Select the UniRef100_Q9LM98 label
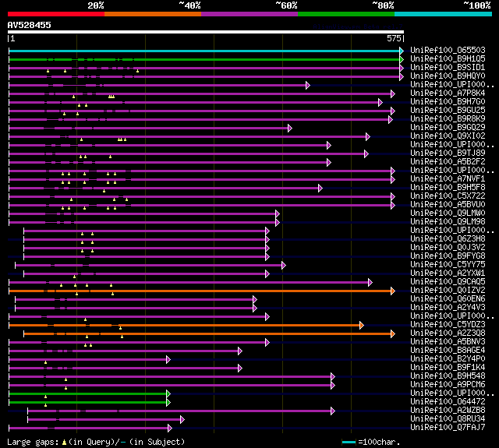Viewport: 499px width, 448px height. pyautogui.click(x=448, y=222)
